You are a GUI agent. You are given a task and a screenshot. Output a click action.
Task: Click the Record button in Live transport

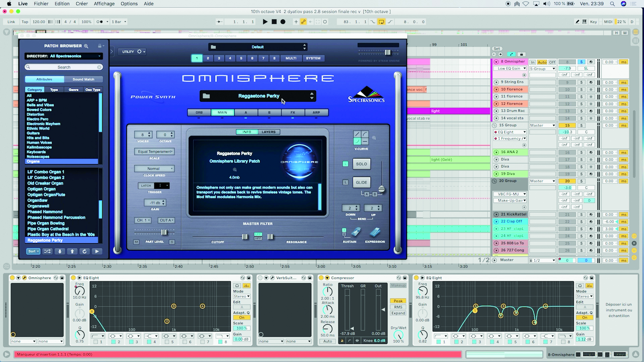point(283,22)
